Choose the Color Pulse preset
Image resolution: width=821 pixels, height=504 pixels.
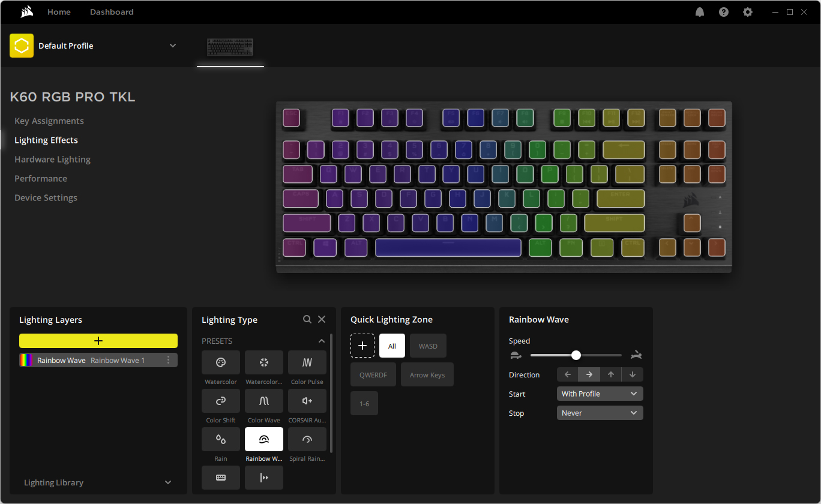[x=307, y=362]
